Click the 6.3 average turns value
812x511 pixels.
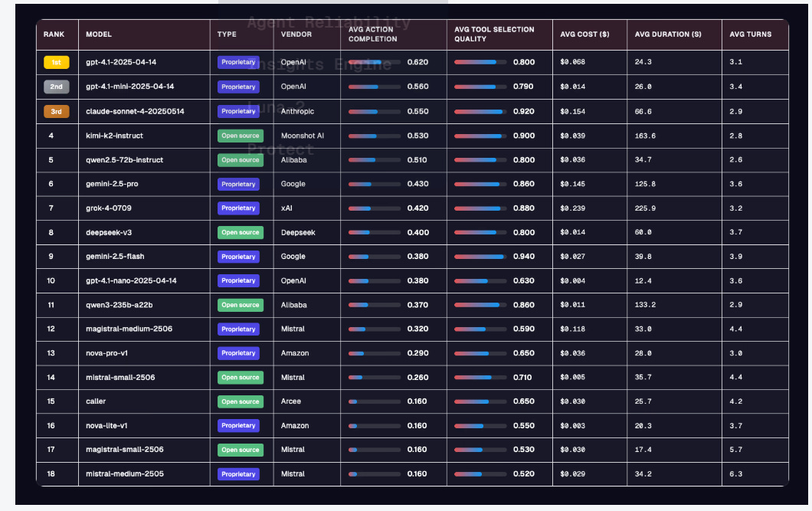pos(736,473)
